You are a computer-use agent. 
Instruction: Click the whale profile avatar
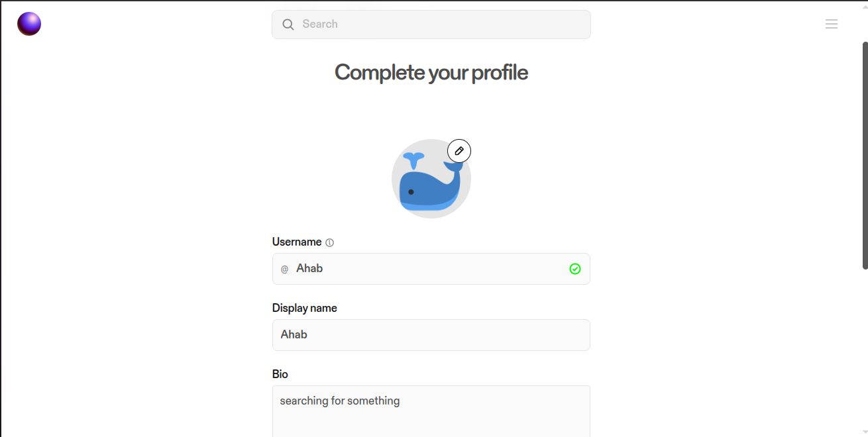pyautogui.click(x=431, y=179)
